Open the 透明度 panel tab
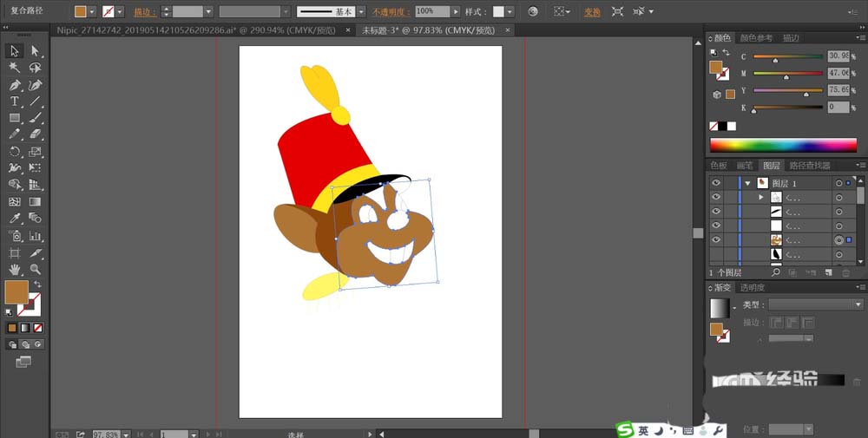The image size is (868, 438). coord(753,288)
